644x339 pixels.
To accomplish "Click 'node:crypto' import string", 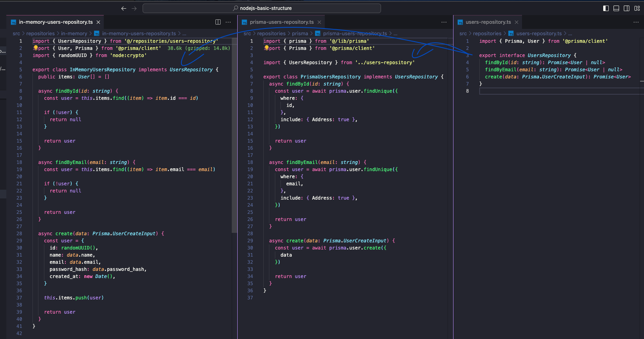I will (x=128, y=55).
